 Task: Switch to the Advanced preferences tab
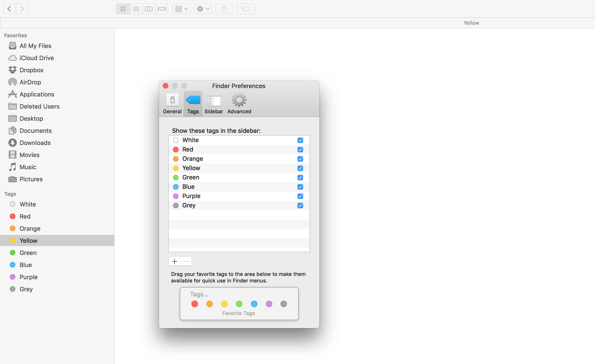239,103
